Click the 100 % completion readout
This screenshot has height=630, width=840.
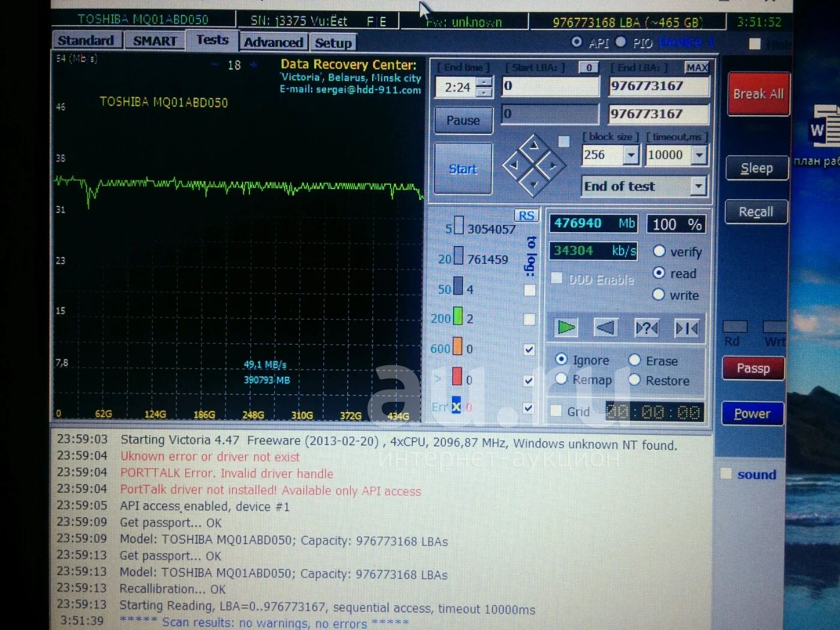[x=676, y=224]
